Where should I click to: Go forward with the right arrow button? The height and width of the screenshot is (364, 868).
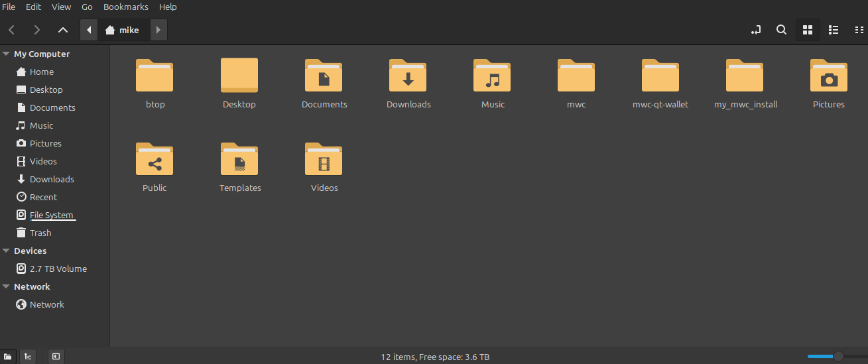(x=37, y=30)
